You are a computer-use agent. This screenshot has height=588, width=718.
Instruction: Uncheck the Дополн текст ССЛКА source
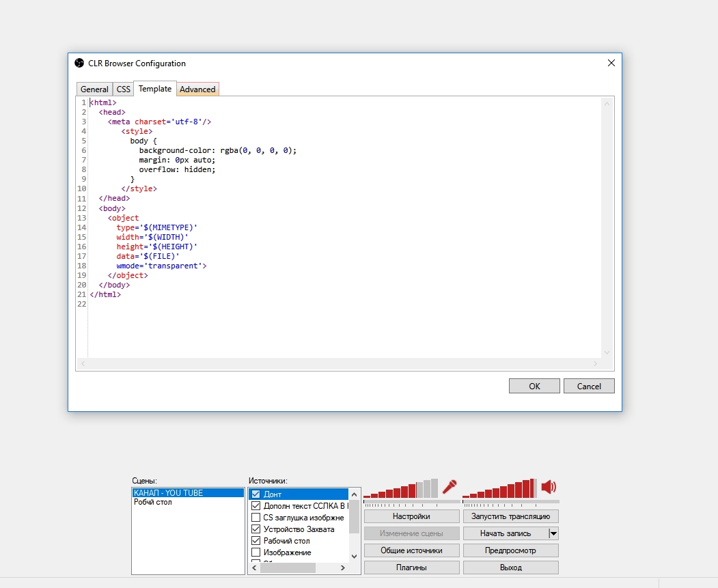[x=256, y=505]
